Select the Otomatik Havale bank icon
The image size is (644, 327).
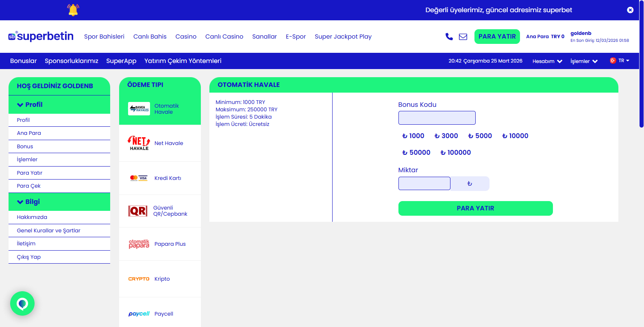click(x=139, y=109)
